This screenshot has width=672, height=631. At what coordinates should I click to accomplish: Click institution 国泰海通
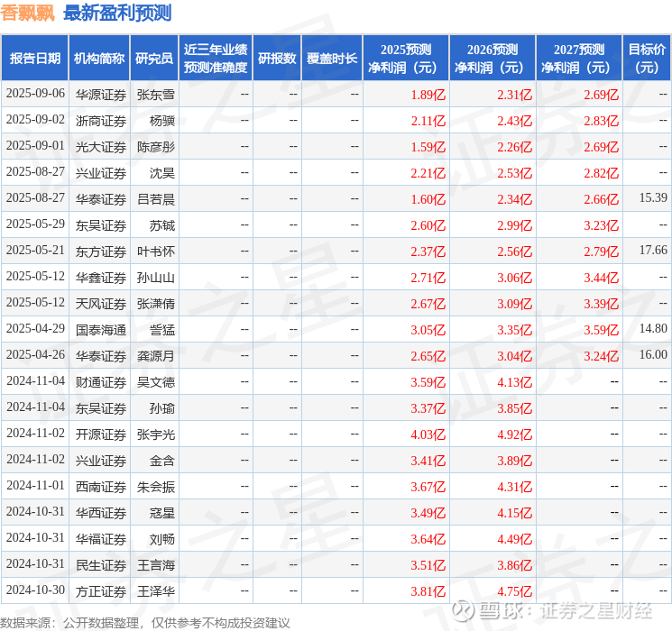point(101,330)
